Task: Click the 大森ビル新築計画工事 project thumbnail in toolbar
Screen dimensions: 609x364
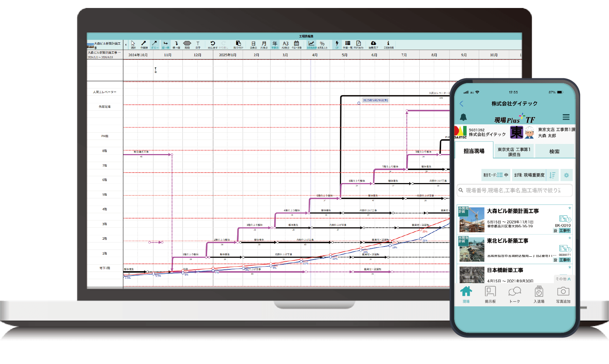Action: point(91,45)
